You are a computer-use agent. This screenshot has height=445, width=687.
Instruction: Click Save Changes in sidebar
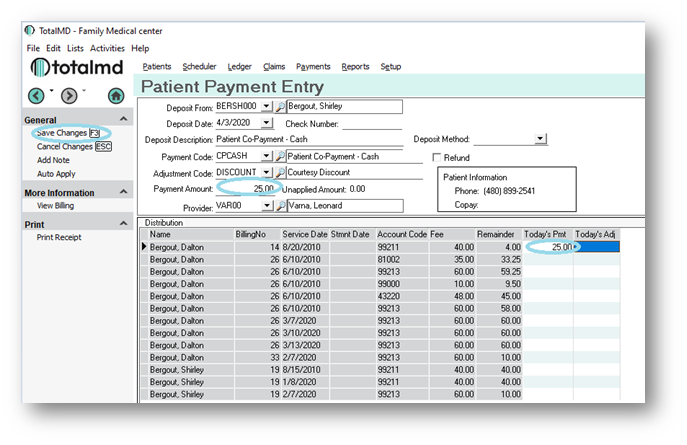[x=61, y=133]
